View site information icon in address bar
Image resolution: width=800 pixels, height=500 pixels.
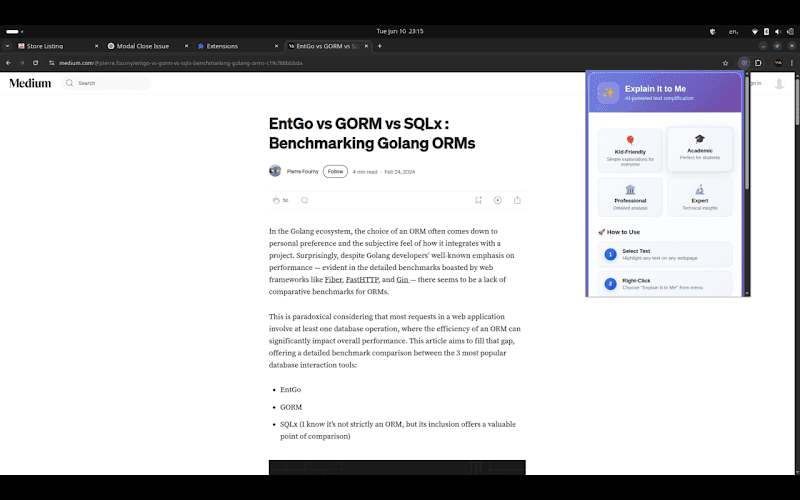point(52,63)
